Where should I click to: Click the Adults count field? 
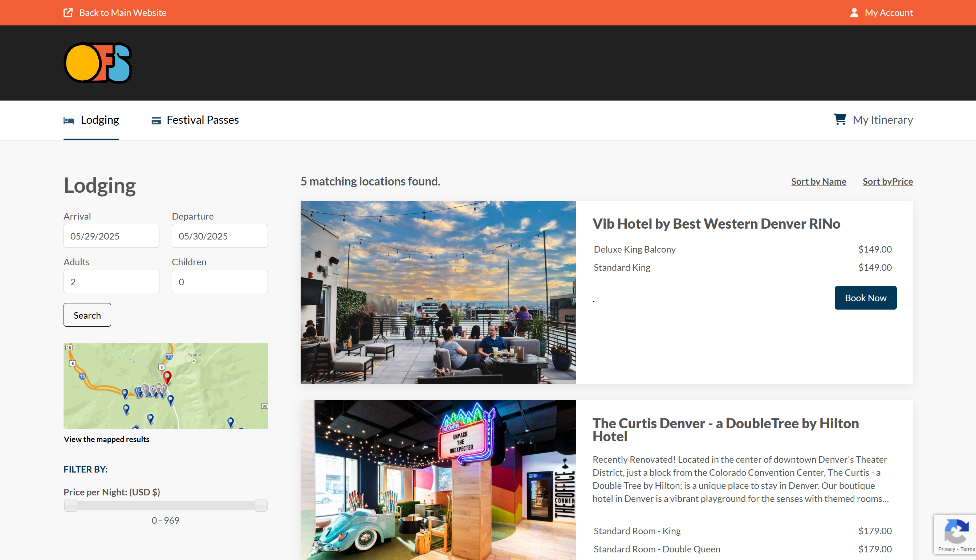coord(111,282)
